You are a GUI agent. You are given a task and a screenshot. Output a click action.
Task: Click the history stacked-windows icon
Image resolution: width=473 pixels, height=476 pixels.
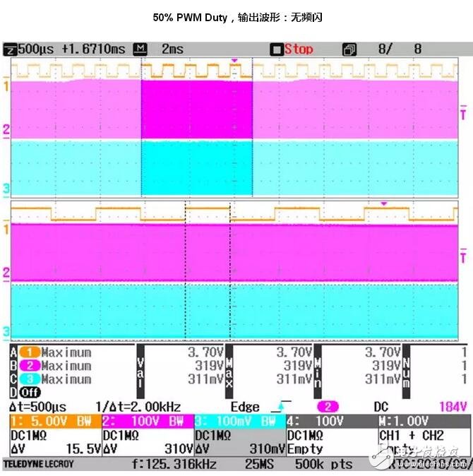[349, 49]
